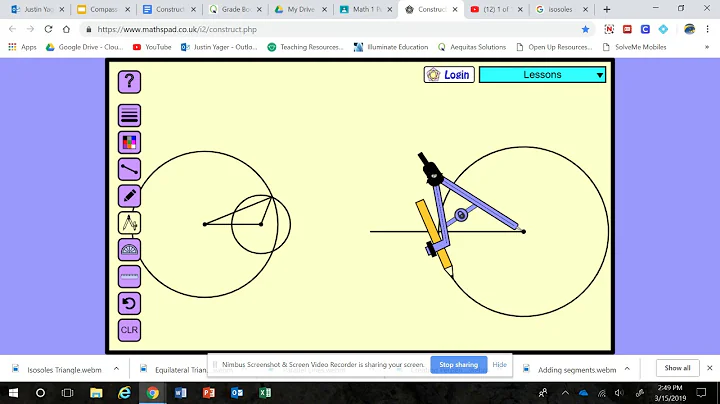This screenshot has width=720, height=404.
Task: Select the pencil drawing tool
Action: coord(129,196)
